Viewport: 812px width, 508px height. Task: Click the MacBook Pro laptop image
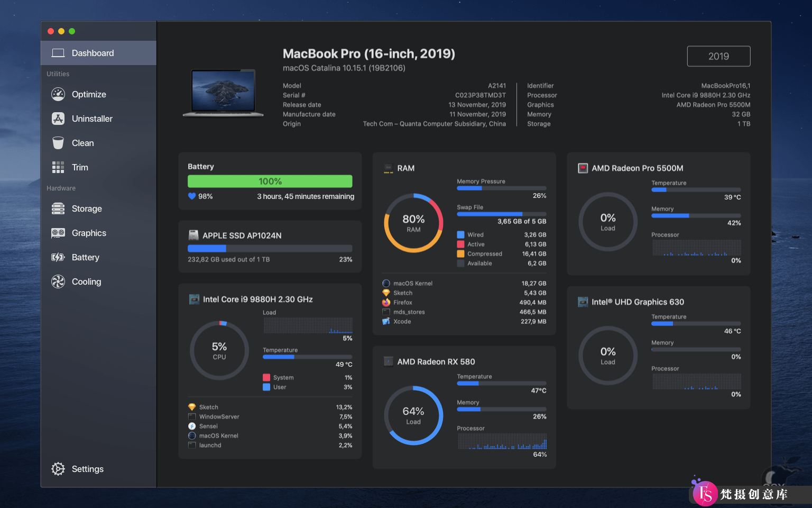point(223,93)
